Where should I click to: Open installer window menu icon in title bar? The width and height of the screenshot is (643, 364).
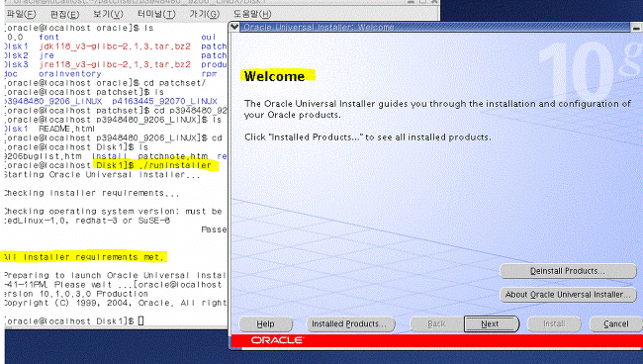click(234, 27)
